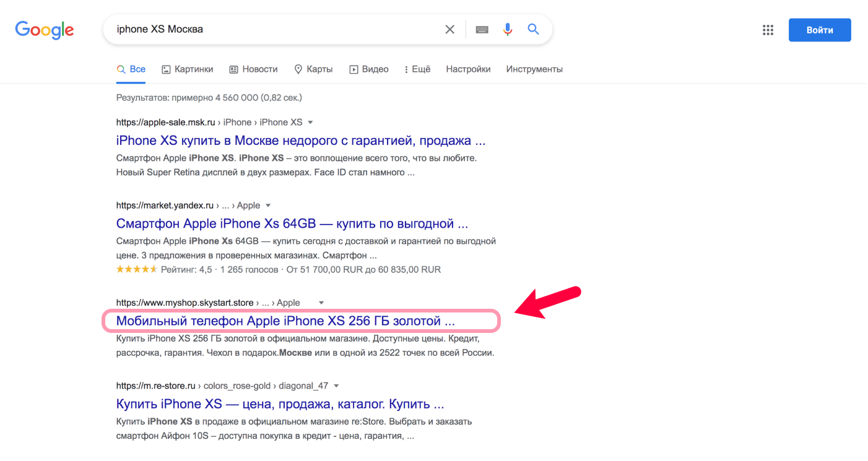Open result iPhone XS купить в Москве недорого

point(301,140)
